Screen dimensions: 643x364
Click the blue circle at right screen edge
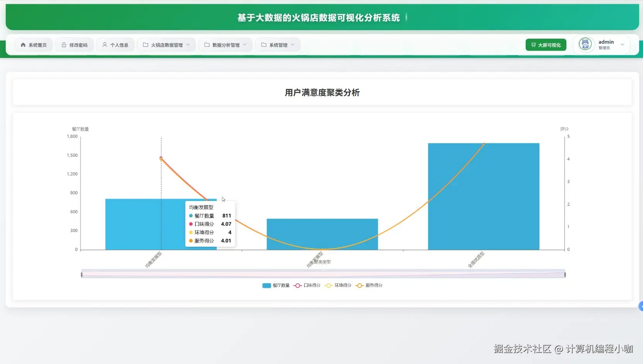(x=641, y=306)
